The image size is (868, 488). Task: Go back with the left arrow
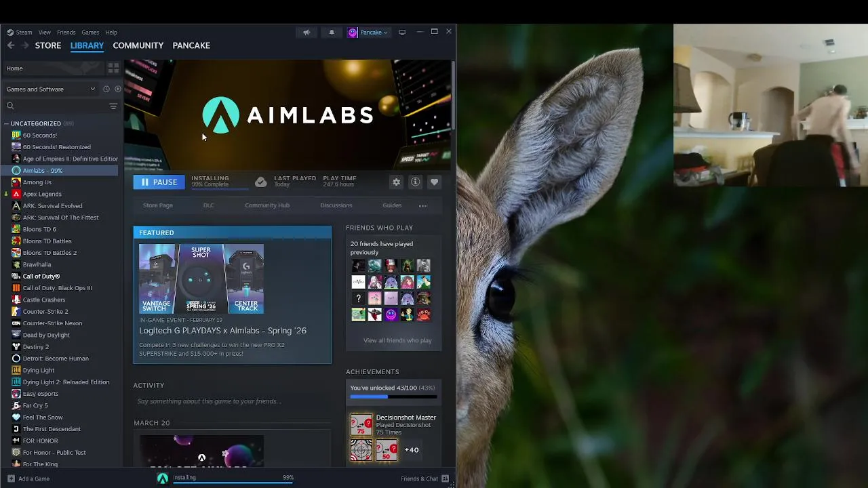click(11, 45)
